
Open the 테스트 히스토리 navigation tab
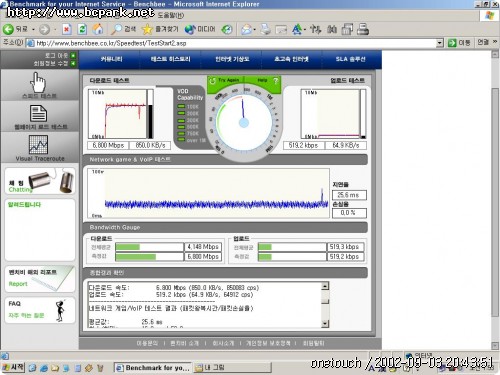(171, 59)
